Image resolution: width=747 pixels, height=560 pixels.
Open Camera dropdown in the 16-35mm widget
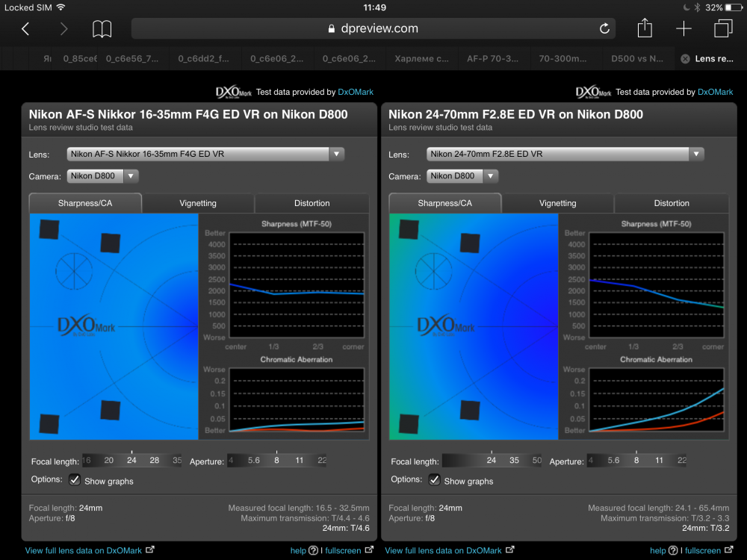point(102,175)
